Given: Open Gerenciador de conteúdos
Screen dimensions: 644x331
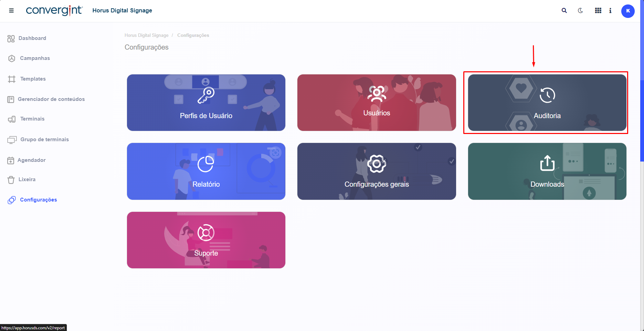Looking at the screenshot, I should tap(51, 99).
